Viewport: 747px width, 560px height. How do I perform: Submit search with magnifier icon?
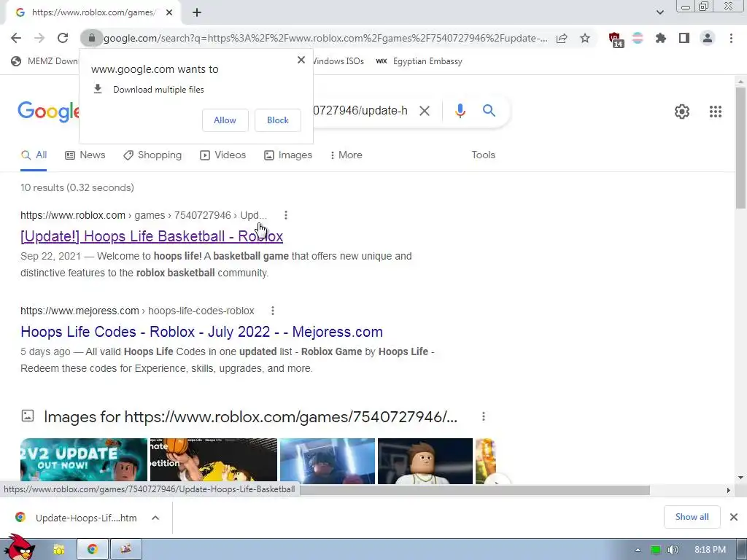pyautogui.click(x=489, y=111)
